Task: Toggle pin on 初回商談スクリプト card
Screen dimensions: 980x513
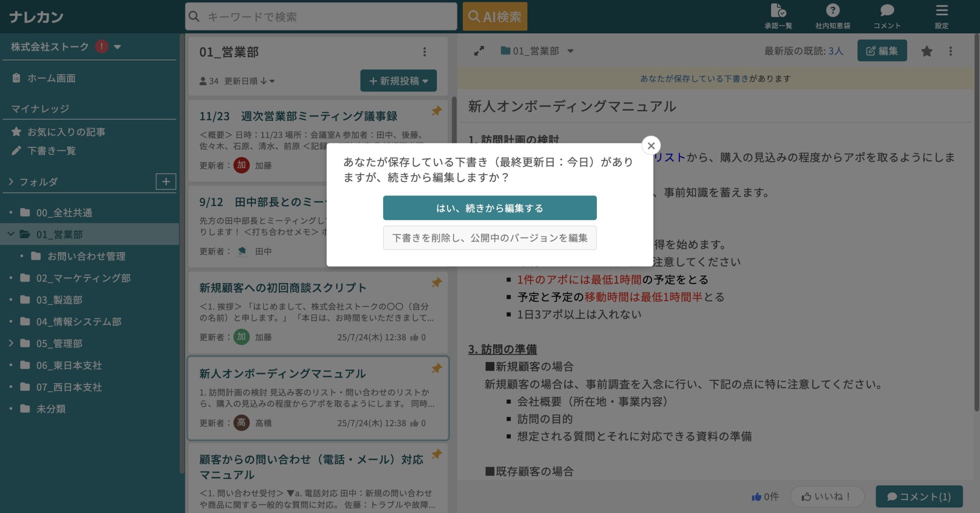Action: pyautogui.click(x=437, y=282)
